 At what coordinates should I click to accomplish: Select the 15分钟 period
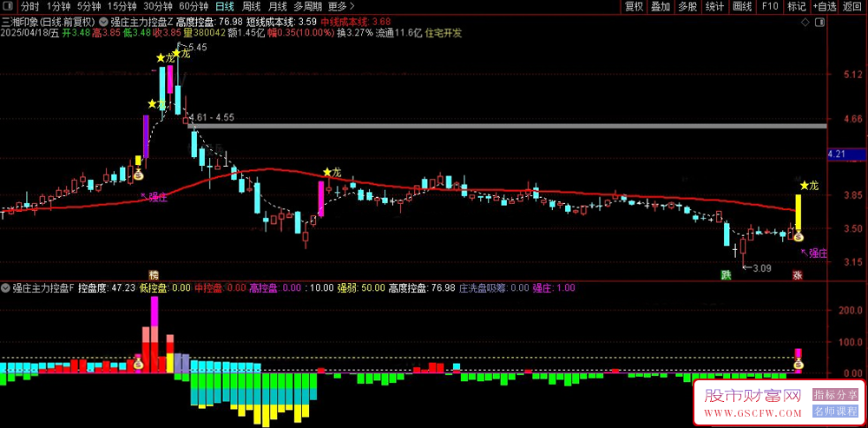click(122, 7)
